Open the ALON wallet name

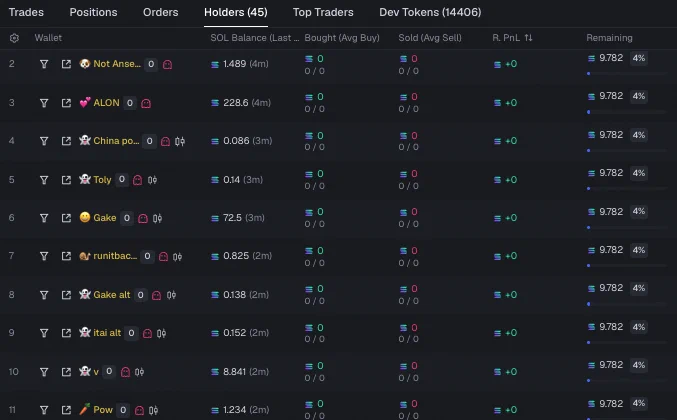coord(107,103)
